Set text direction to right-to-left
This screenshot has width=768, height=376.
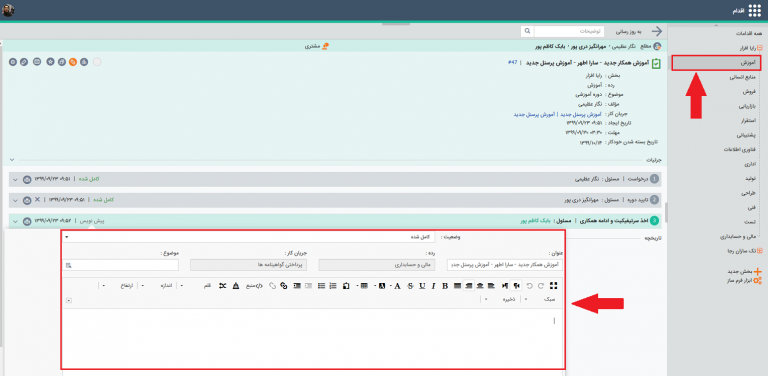[x=516, y=285]
